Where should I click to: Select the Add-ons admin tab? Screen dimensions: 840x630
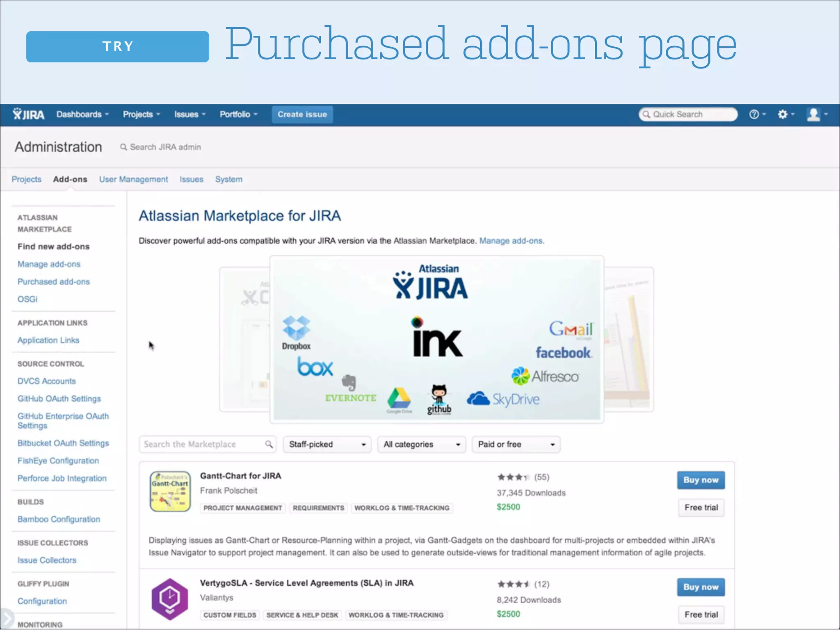pyautogui.click(x=70, y=179)
